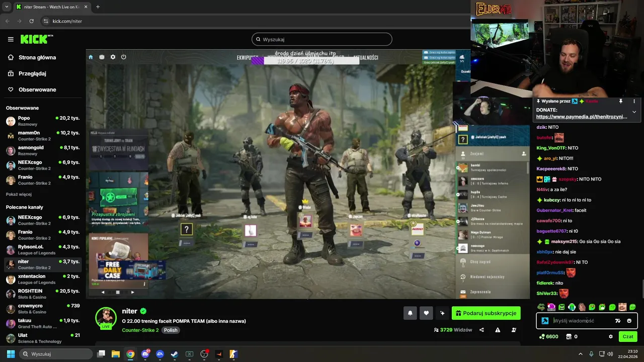
Task: Reload the browser page
Action: coord(31,21)
